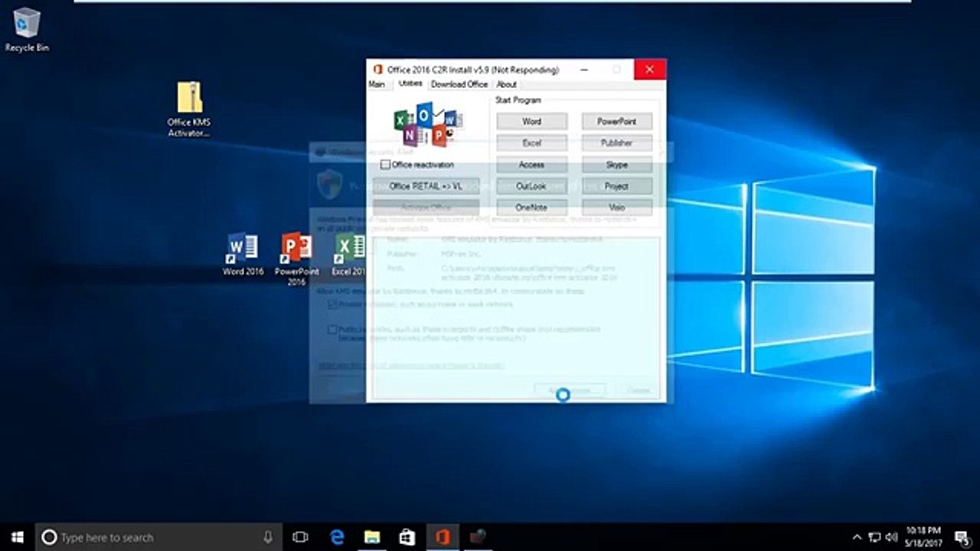Click the Office installer taskbar button
The width and height of the screenshot is (980, 551).
point(443,537)
